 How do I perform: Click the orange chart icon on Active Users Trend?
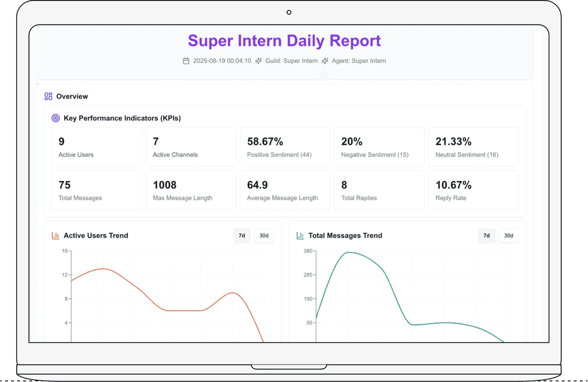pyautogui.click(x=55, y=235)
